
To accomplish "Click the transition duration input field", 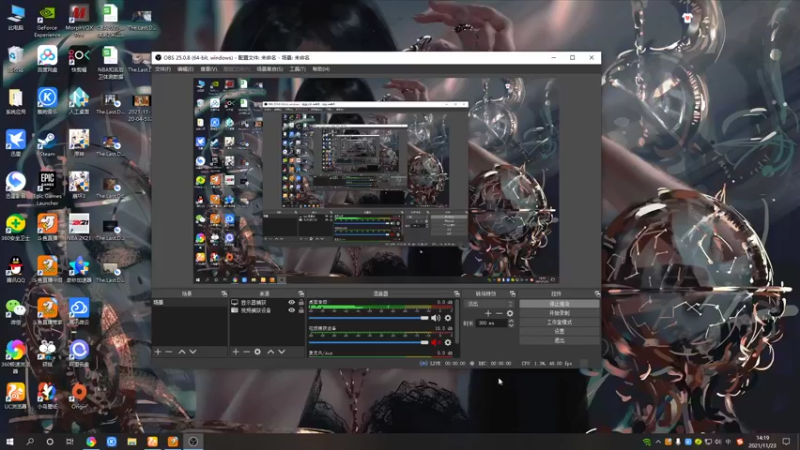I will (491, 323).
